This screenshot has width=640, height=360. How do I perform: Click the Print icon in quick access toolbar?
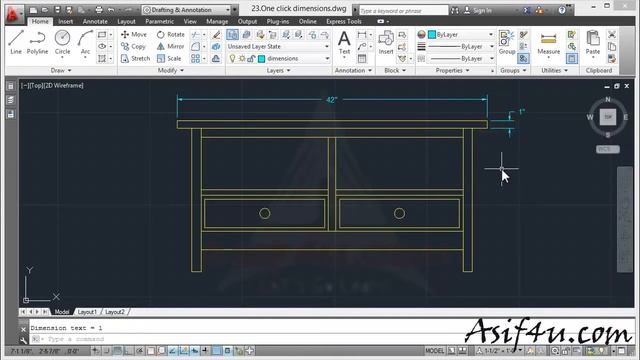pos(99,10)
